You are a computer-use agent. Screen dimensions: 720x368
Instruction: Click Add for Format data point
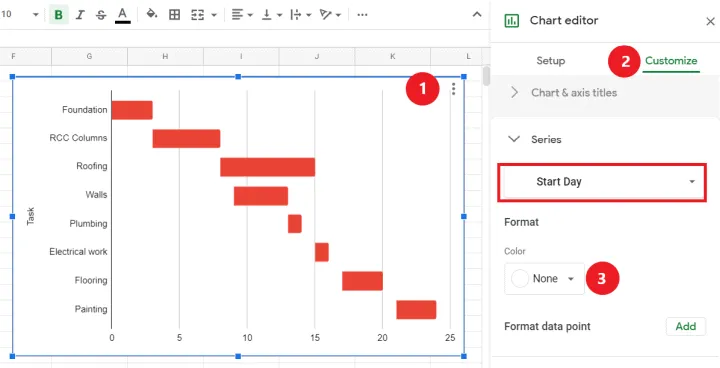coord(686,326)
